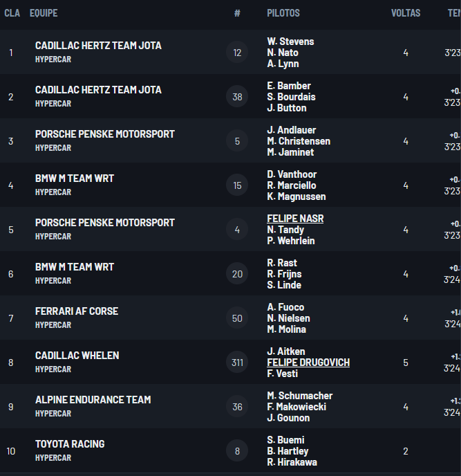
Task: Click the PILOTOS column header
Action: pyautogui.click(x=283, y=13)
